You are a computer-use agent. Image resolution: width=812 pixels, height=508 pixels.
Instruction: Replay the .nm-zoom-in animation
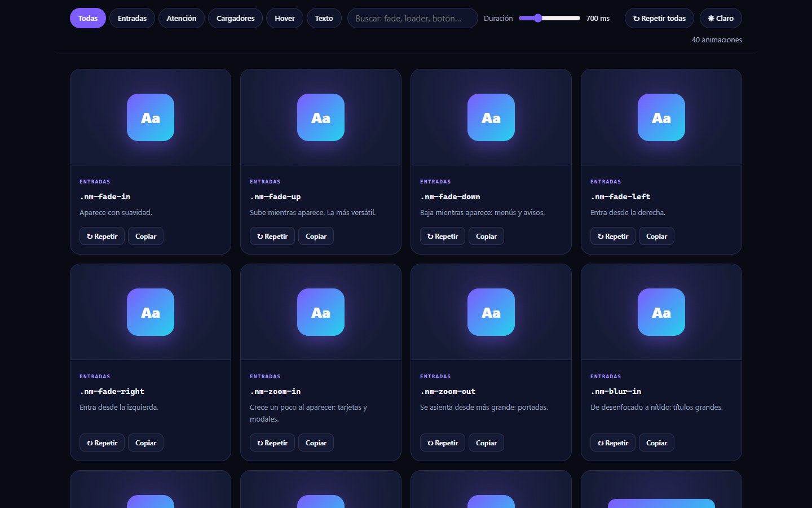[272, 443]
